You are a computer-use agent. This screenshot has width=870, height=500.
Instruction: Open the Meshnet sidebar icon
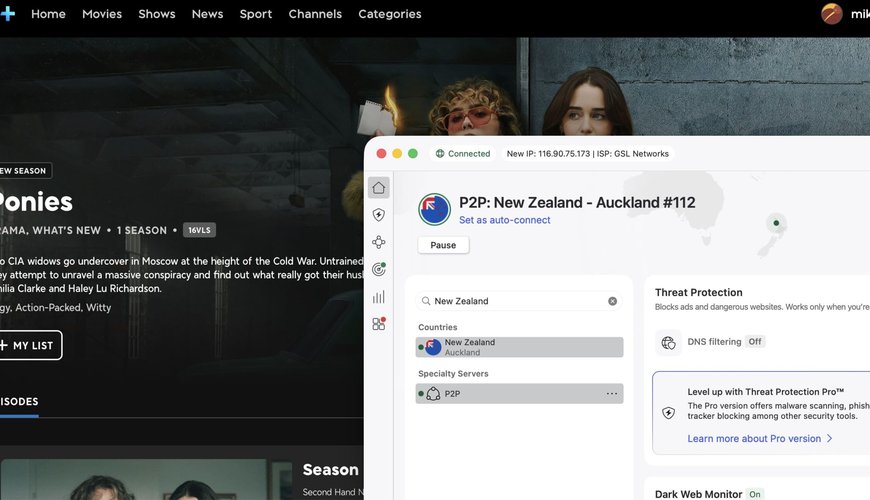[378, 242]
